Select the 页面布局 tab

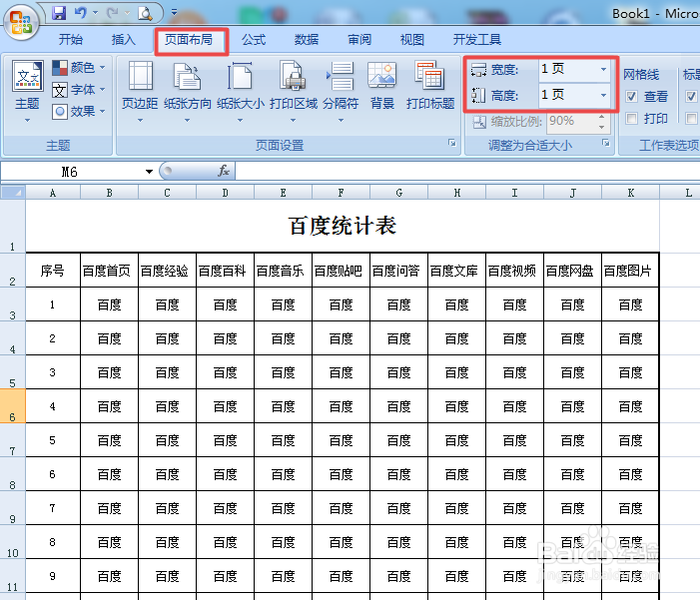pos(189,40)
